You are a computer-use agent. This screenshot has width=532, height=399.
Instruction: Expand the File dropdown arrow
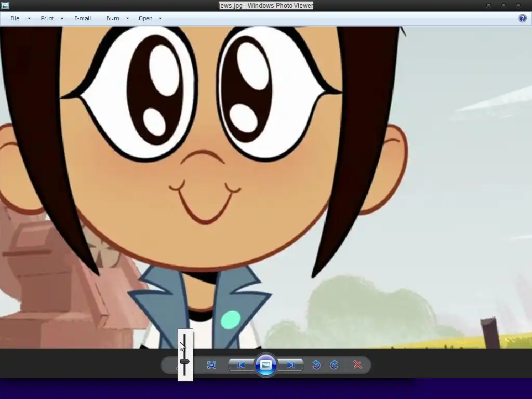coord(29,18)
